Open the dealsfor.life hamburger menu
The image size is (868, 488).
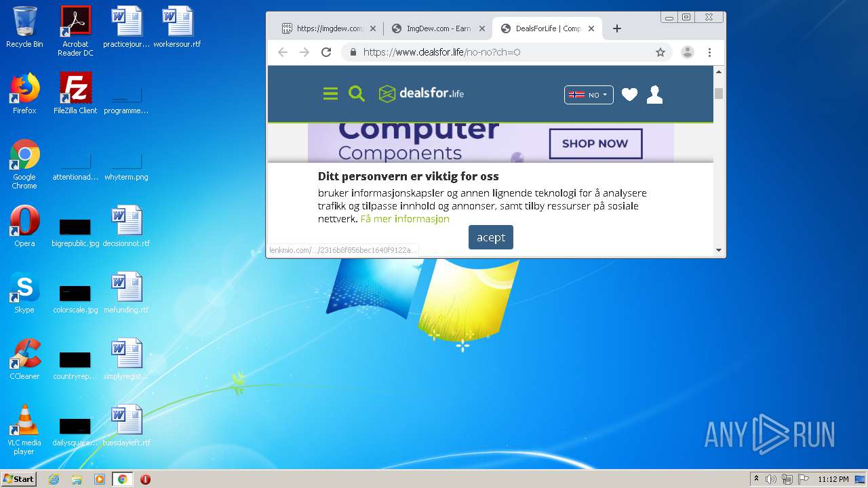[330, 94]
